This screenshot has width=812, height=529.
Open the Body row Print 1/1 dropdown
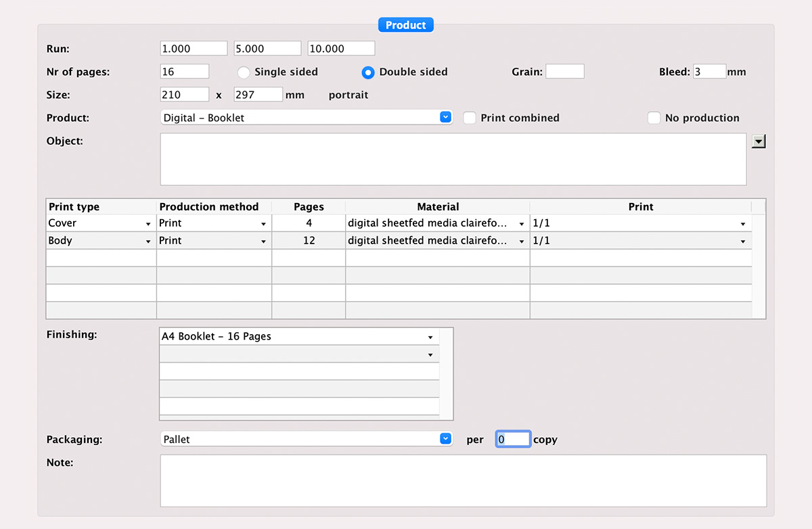click(742, 241)
